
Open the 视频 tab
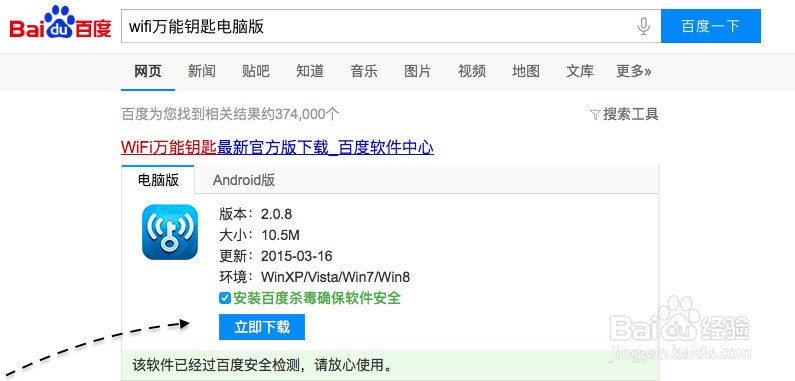click(472, 71)
